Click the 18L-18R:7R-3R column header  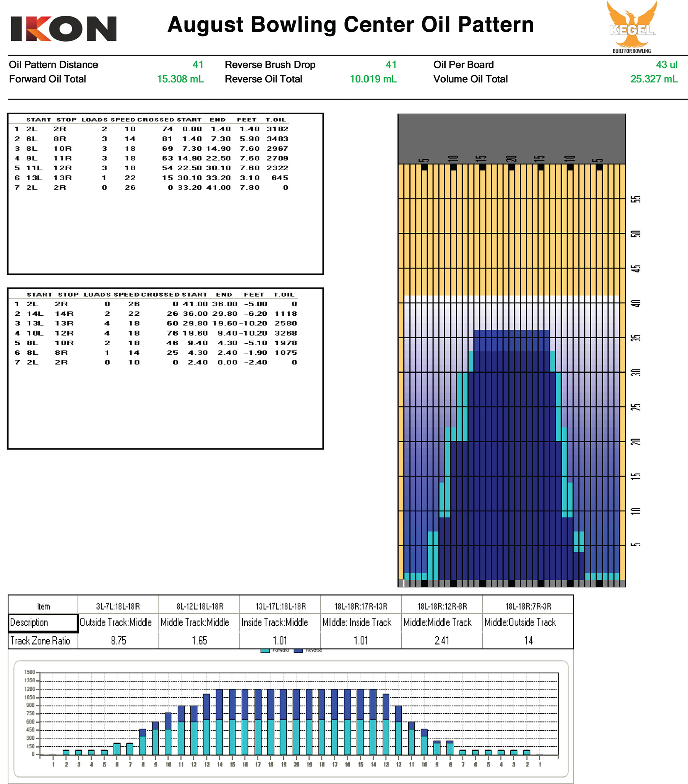[528, 606]
